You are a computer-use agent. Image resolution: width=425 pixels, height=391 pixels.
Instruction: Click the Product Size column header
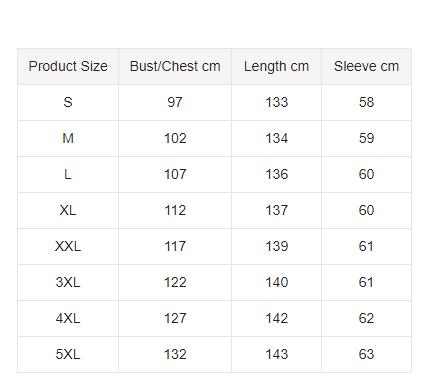tap(68, 66)
